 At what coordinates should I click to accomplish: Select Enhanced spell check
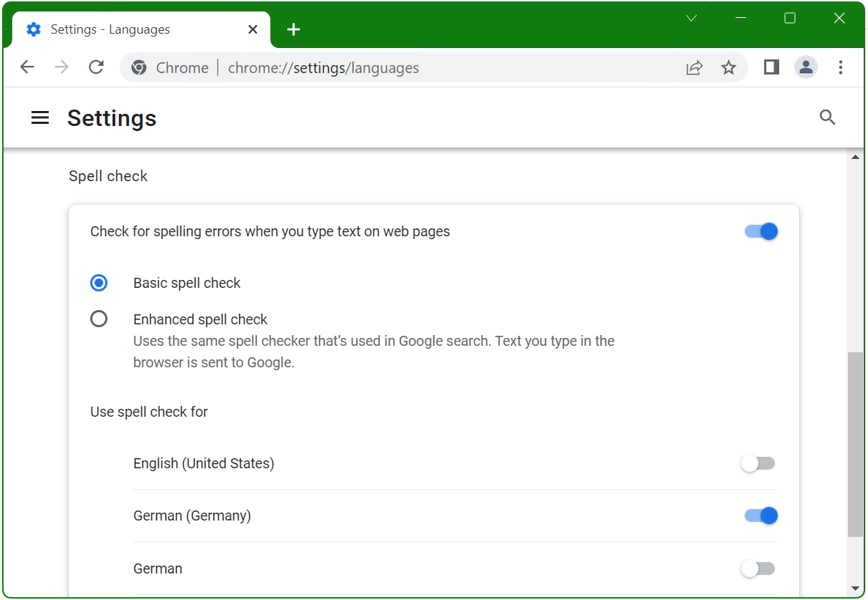99,319
